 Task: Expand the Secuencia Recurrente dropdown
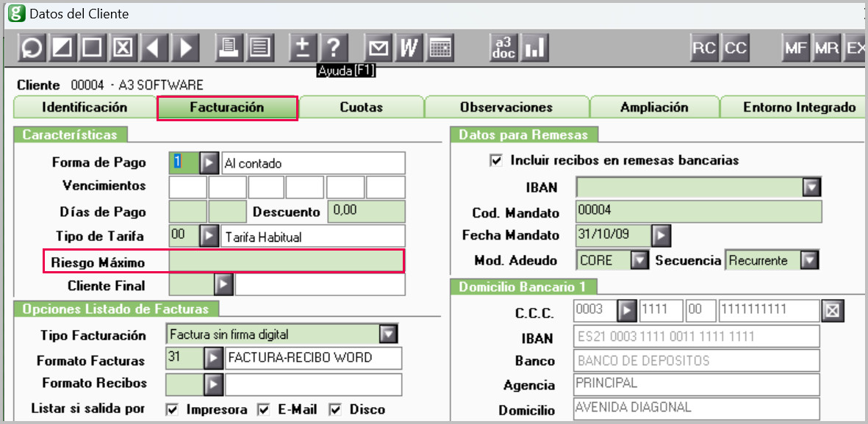pos(809,259)
